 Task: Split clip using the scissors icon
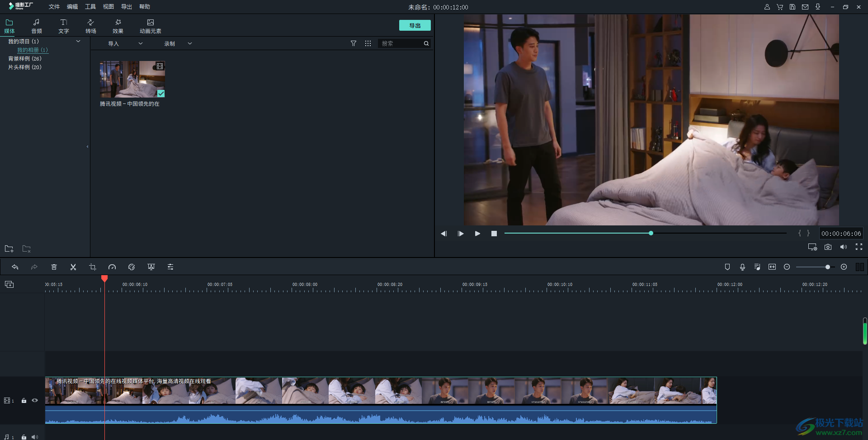[x=73, y=267]
